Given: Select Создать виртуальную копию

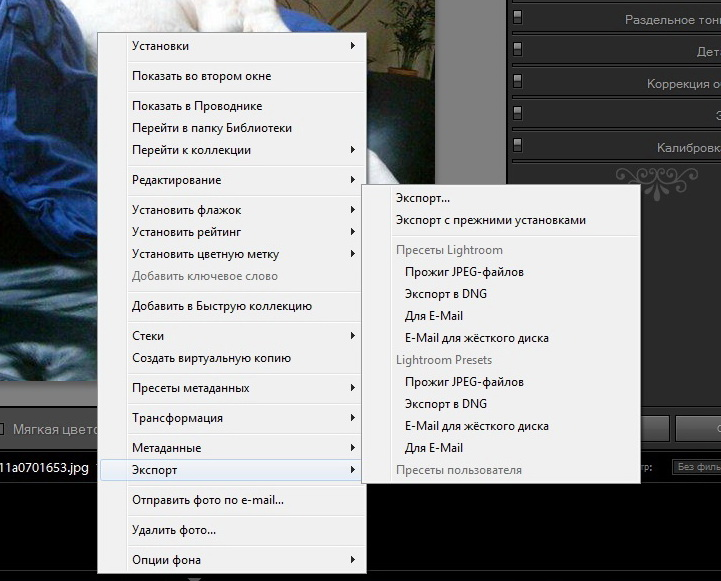Looking at the screenshot, I should [211, 358].
